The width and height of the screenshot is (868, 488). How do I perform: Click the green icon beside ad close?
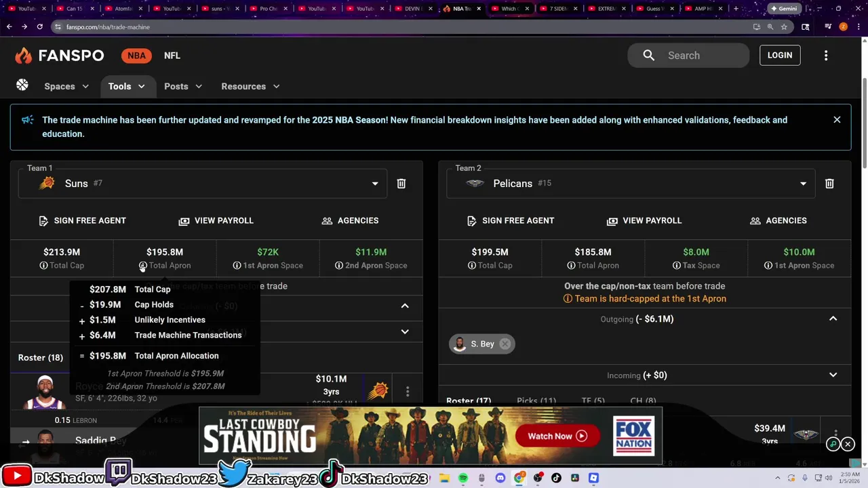coord(833,445)
